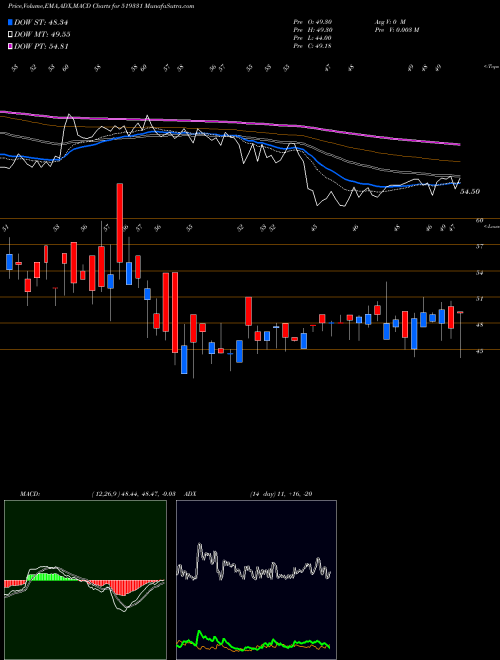
Task: Select the 'DOW PT: 54.81' legend text
Action: tap(41, 47)
